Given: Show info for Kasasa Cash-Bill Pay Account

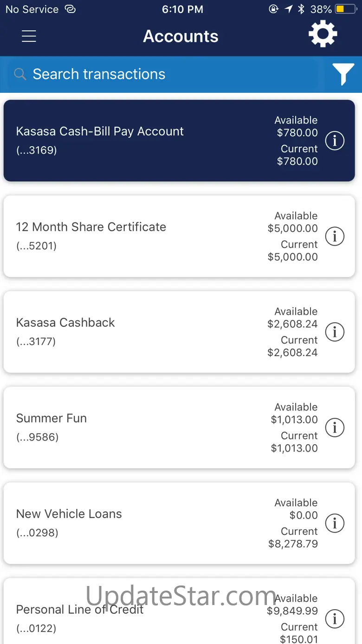Looking at the screenshot, I should pos(335,141).
